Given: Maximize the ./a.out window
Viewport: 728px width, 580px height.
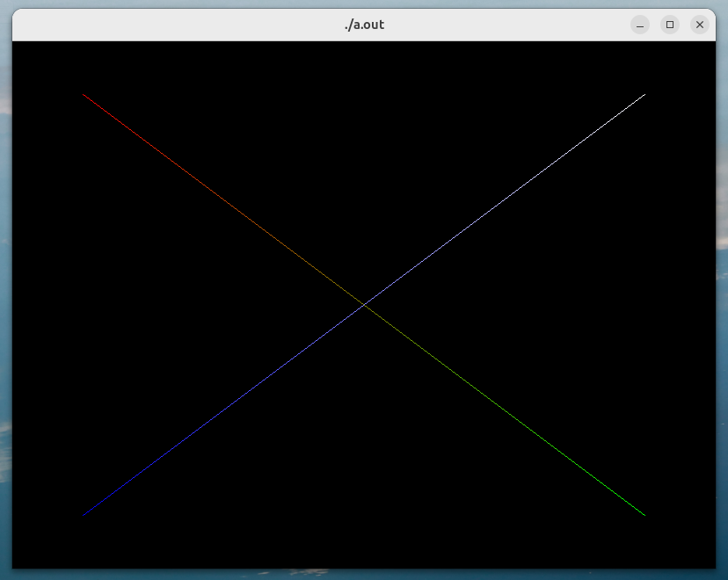Looking at the screenshot, I should click(x=670, y=25).
